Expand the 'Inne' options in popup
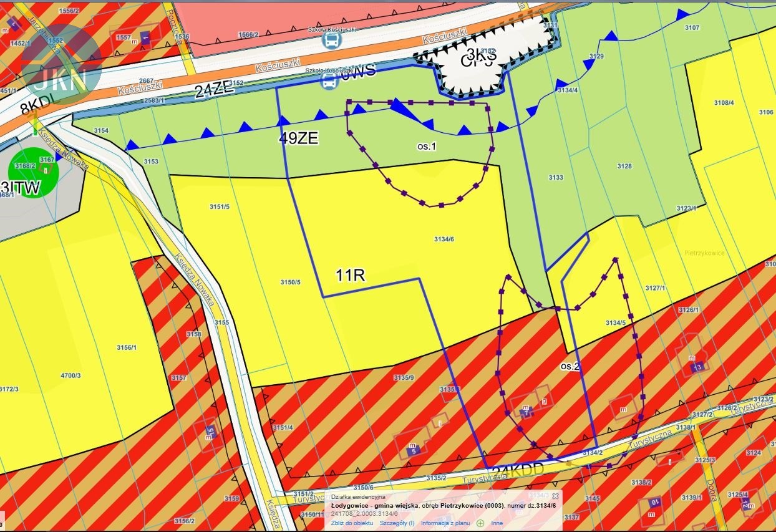This screenshot has height=532, width=776. (x=497, y=523)
